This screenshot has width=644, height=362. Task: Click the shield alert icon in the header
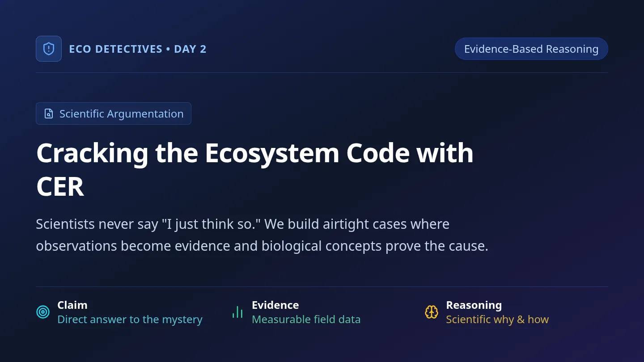point(49,49)
